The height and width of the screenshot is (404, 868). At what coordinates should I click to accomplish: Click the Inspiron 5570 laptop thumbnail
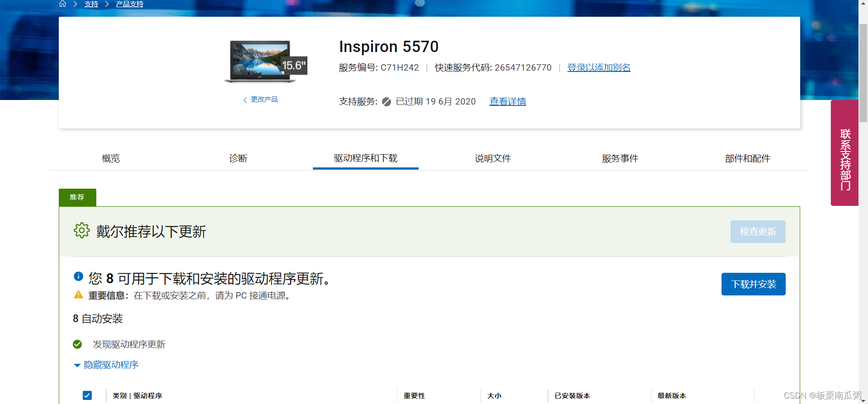pyautogui.click(x=266, y=62)
